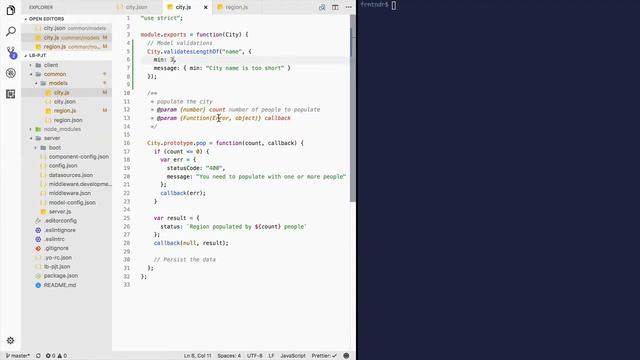
Task: Open lb-pjt.json file
Action: pos(57,267)
